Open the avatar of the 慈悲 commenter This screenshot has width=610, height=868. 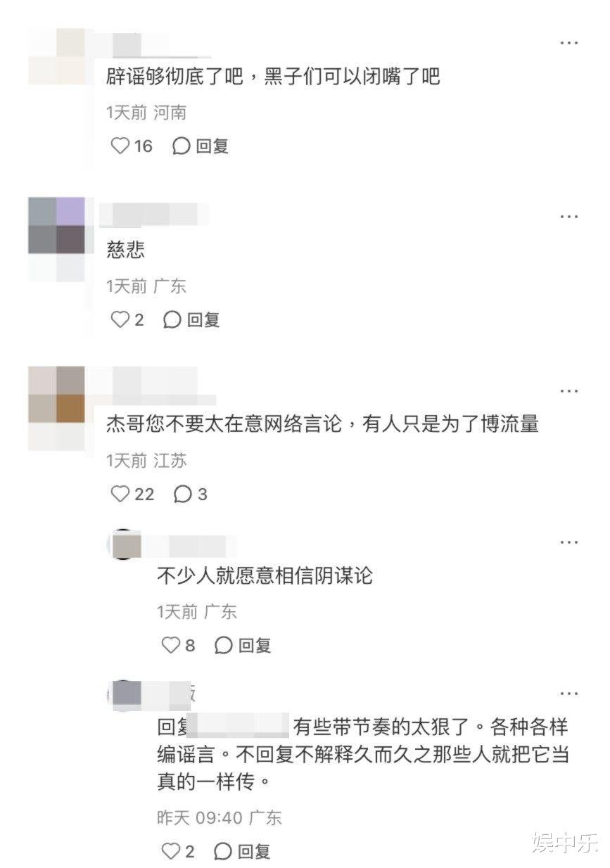(56, 225)
